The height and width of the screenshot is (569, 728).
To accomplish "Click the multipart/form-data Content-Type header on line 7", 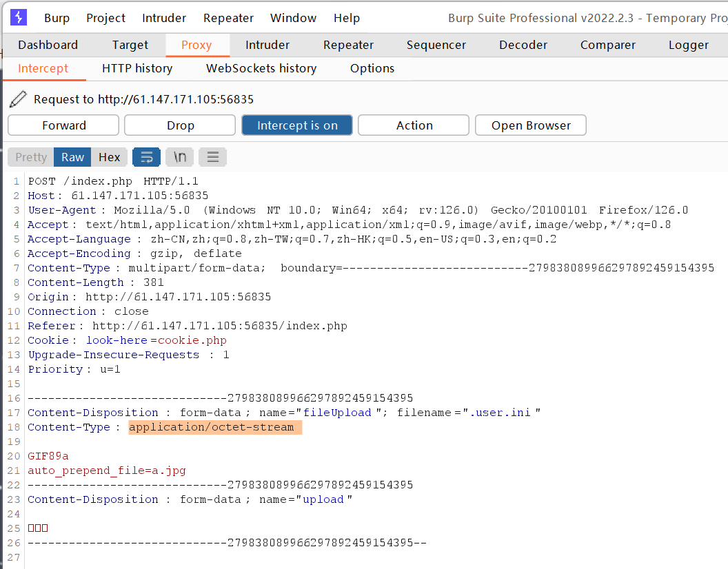I will click(371, 268).
